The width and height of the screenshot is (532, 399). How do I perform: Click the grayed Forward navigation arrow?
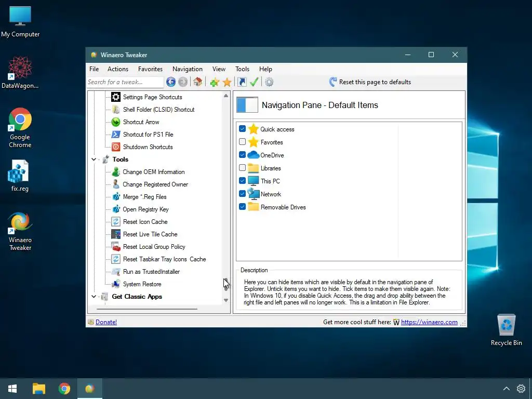(182, 82)
